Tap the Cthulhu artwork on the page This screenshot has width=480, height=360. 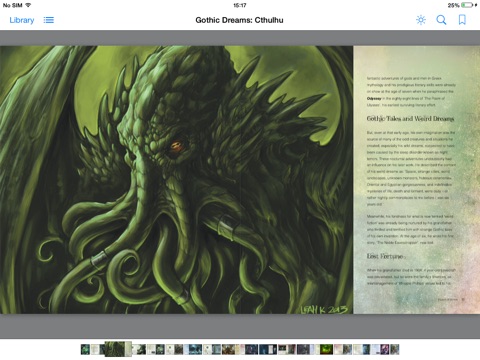tap(176, 180)
